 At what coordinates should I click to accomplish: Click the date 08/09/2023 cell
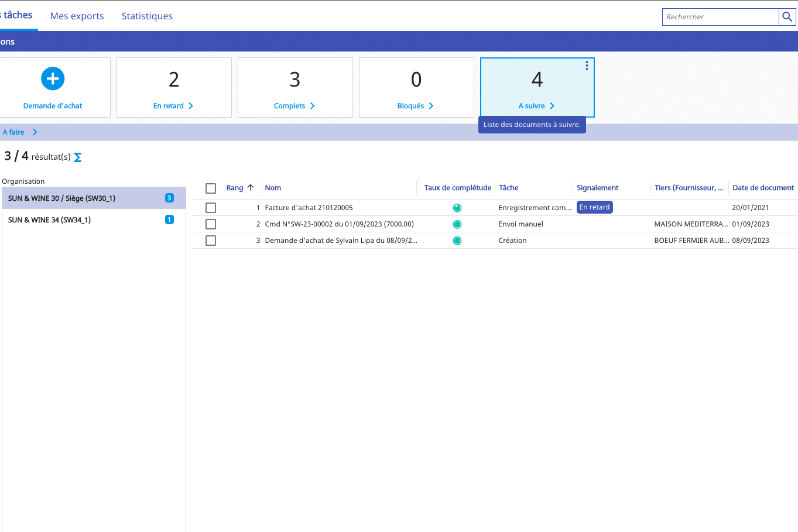[x=751, y=241]
